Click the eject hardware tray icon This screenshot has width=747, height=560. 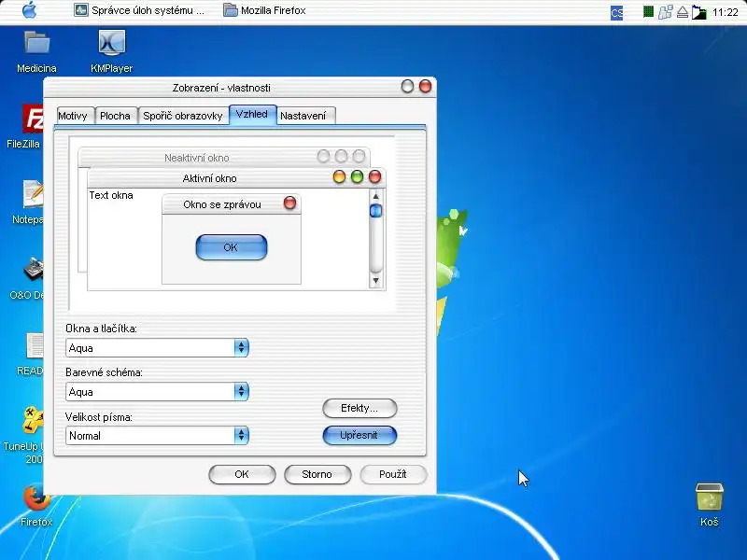pos(683,12)
